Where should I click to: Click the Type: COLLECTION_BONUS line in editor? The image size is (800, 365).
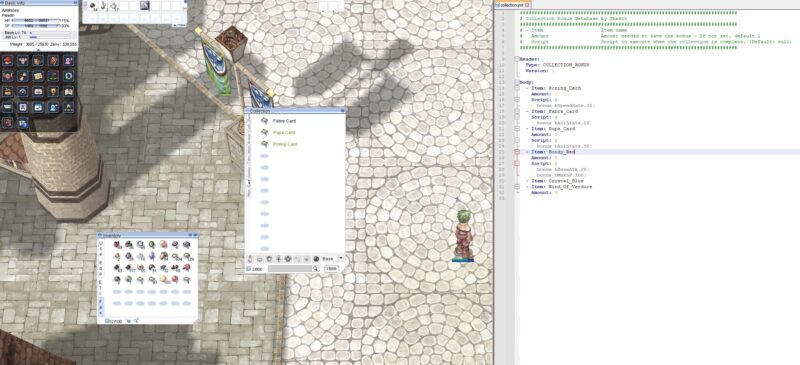tap(557, 65)
